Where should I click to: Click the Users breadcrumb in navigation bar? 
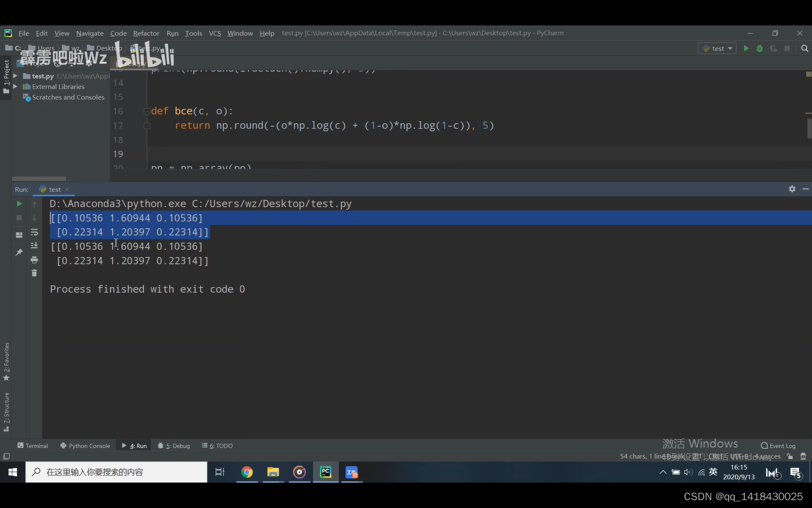tap(42, 49)
